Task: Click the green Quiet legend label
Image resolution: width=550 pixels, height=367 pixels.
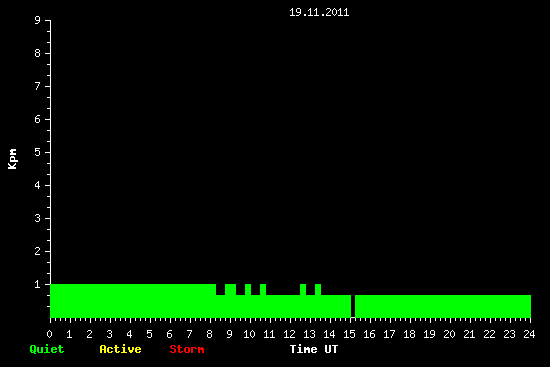Action: pyautogui.click(x=47, y=349)
